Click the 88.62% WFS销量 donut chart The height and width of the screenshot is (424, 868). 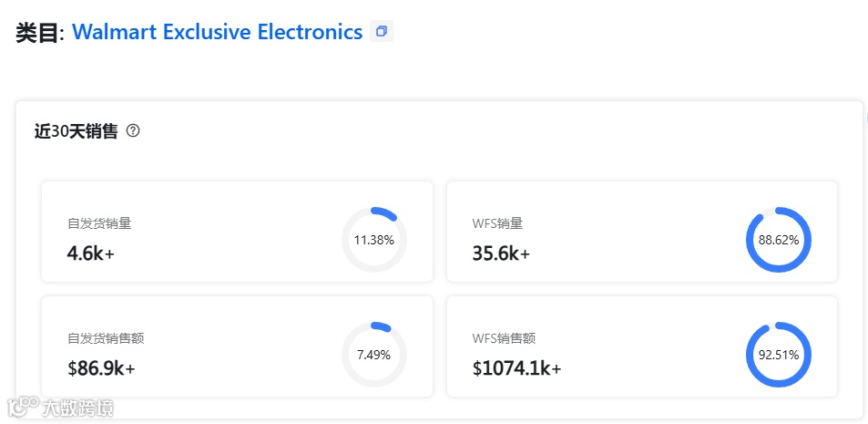click(778, 241)
